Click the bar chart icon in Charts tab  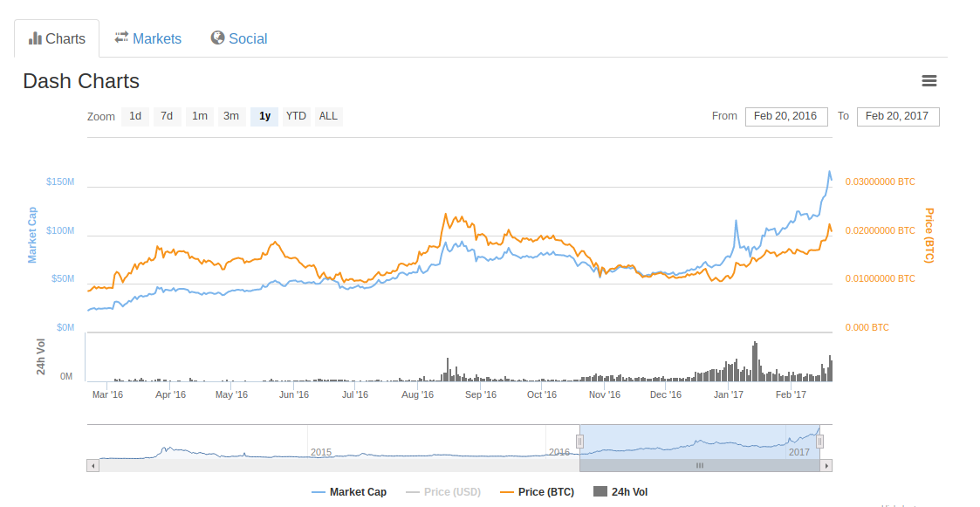coord(35,38)
